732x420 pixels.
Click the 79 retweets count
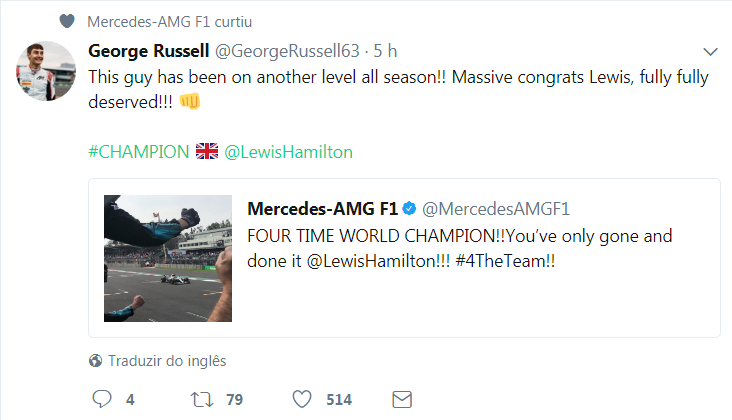point(235,399)
